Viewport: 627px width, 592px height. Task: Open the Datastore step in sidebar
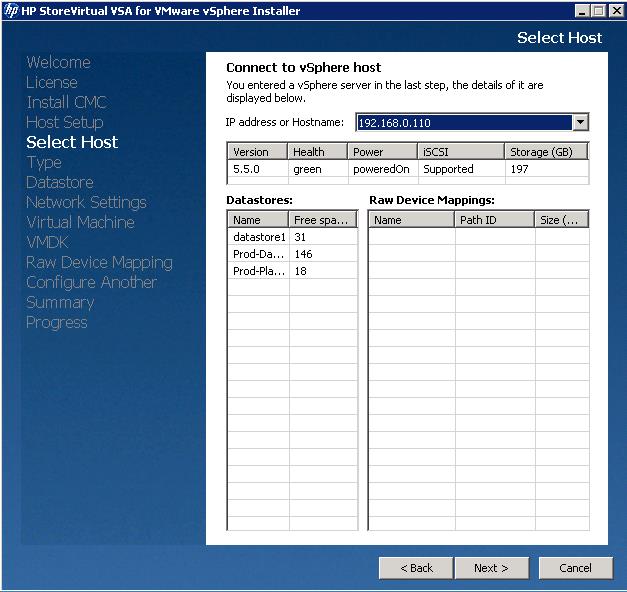coord(60,182)
